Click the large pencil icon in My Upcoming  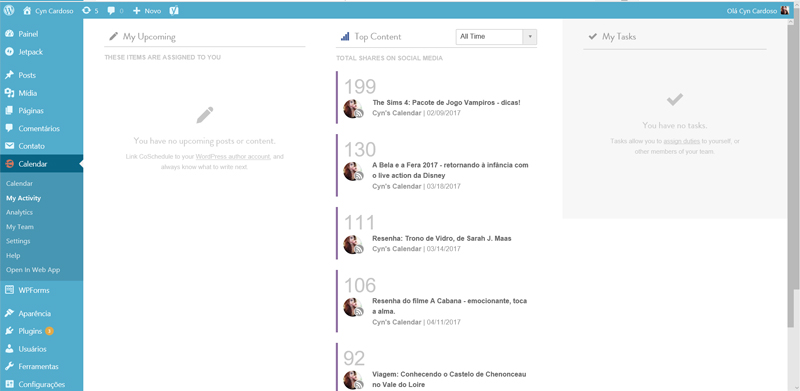pos(205,115)
